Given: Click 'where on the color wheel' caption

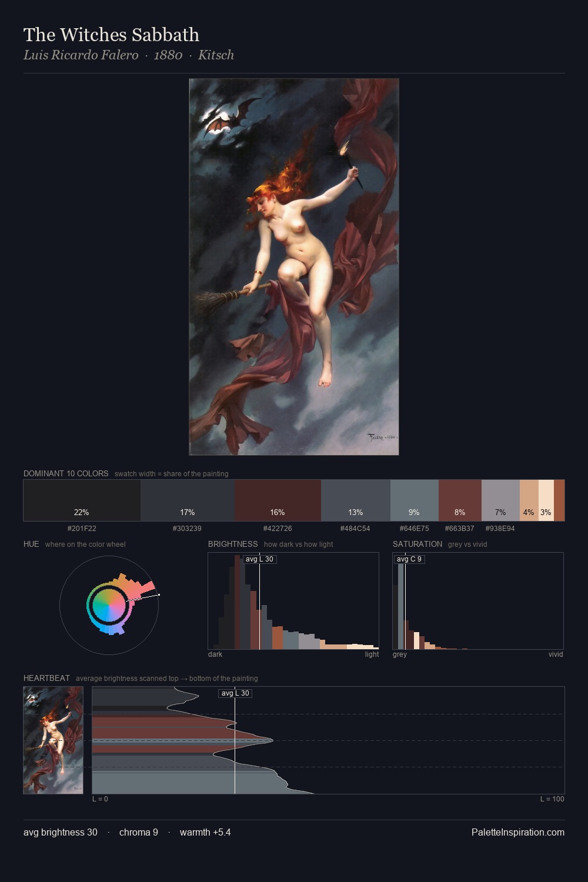Looking at the screenshot, I should (85, 544).
